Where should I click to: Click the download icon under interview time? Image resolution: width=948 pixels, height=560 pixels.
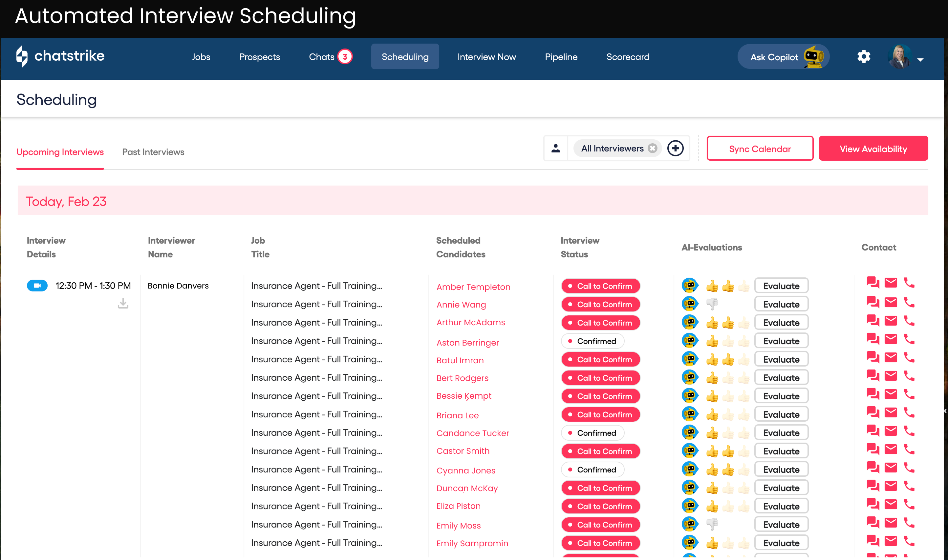[x=123, y=303]
